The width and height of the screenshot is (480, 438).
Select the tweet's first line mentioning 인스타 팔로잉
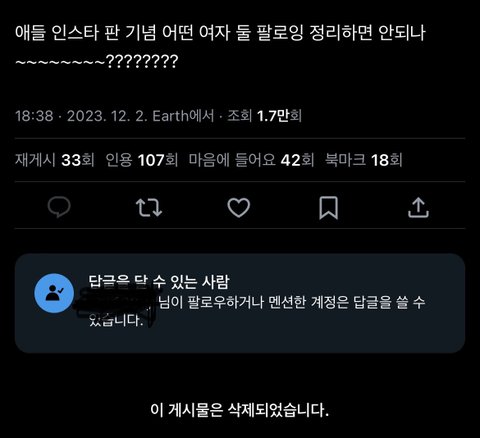coord(220,33)
